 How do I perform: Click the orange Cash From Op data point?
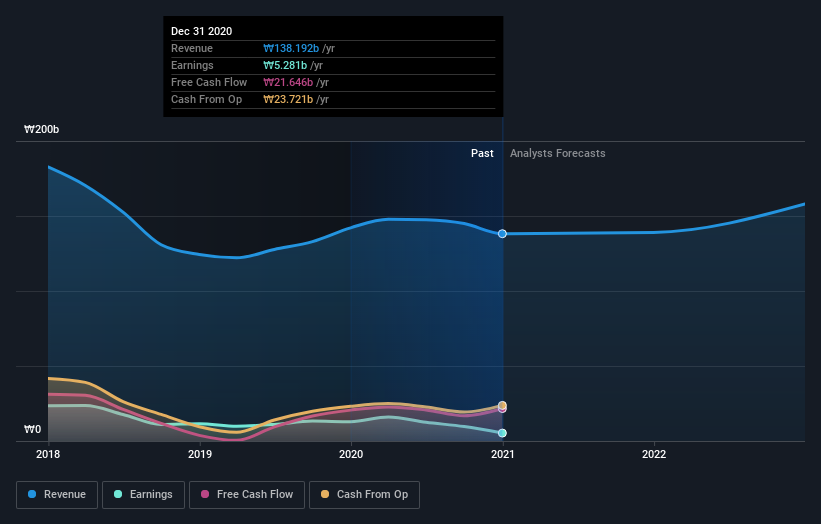point(502,405)
